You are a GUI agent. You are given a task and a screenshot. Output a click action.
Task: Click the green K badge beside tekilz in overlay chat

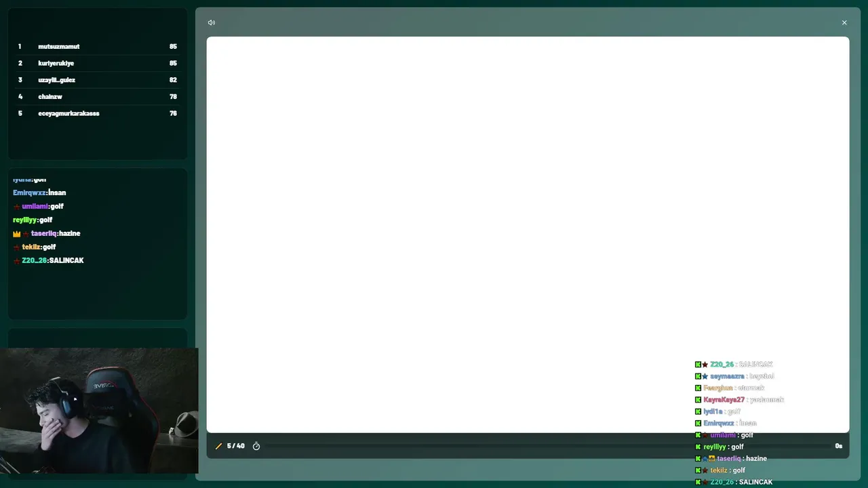698,470
